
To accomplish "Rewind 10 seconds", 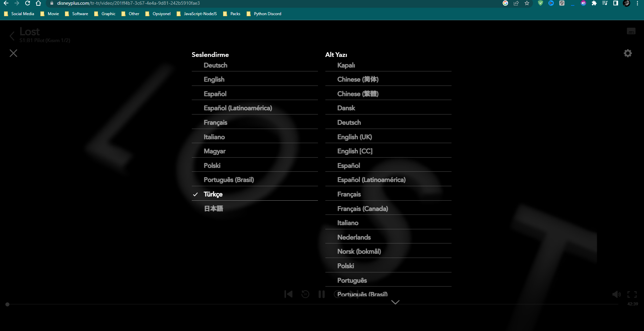I will 305,294.
